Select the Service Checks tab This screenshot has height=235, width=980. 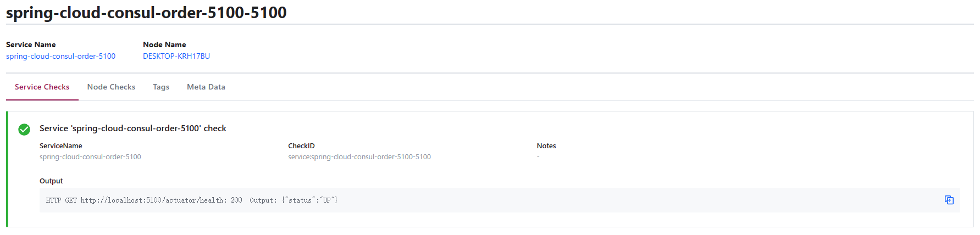(42, 87)
